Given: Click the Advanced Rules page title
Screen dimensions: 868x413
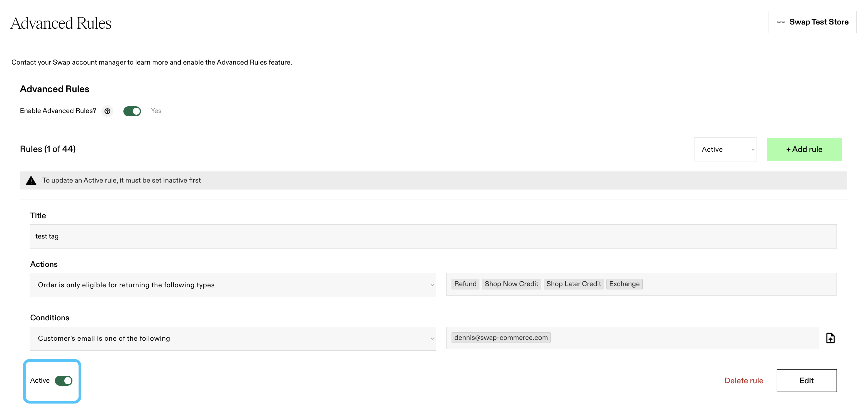Looking at the screenshot, I should coord(61,23).
